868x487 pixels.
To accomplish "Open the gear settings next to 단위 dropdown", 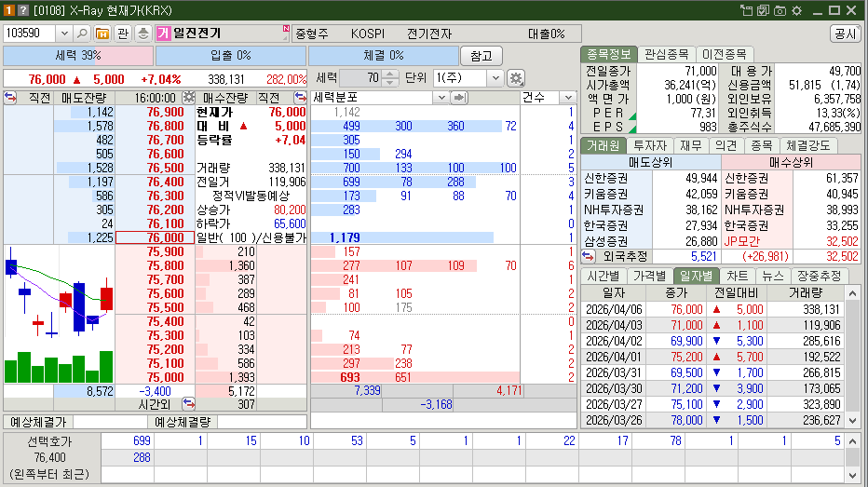I will tap(516, 78).
